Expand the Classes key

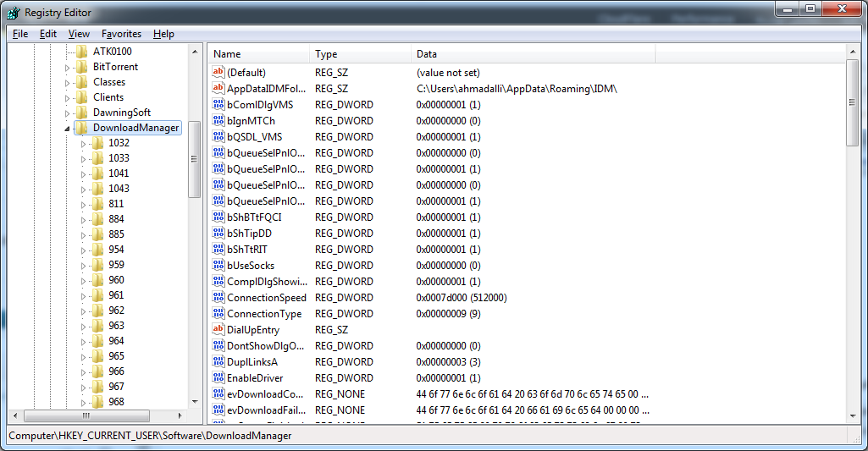[68, 83]
